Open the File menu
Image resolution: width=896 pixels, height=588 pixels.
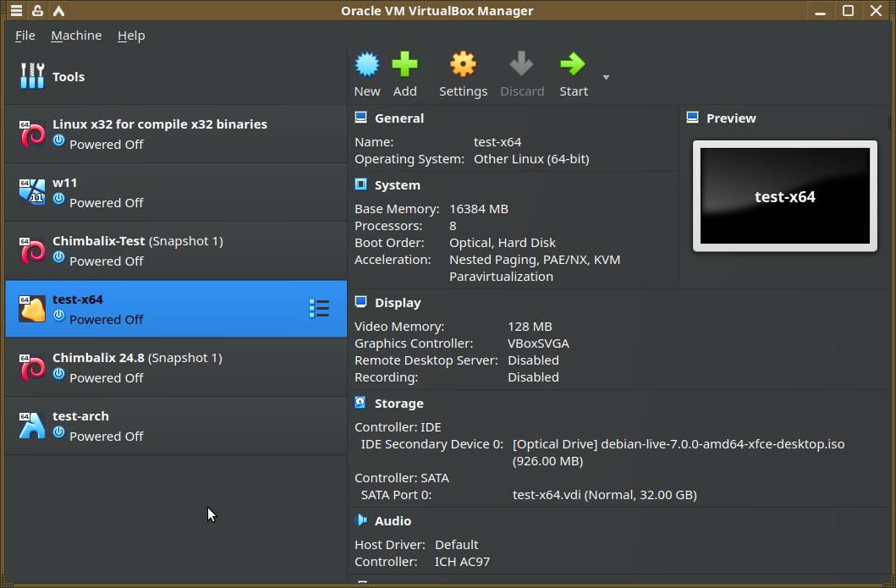click(x=25, y=36)
